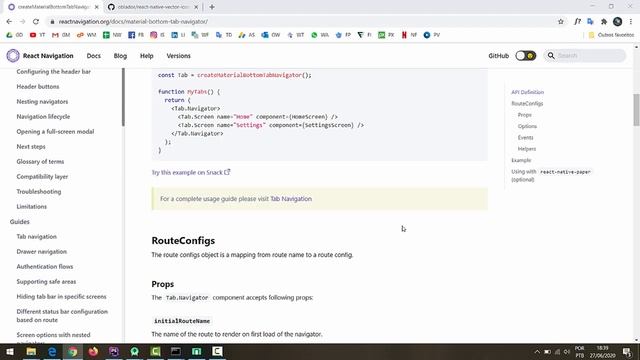Viewport: 640px width, 360px height.
Task: Open the Outros favoritos bookmarks folder
Action: (611, 35)
